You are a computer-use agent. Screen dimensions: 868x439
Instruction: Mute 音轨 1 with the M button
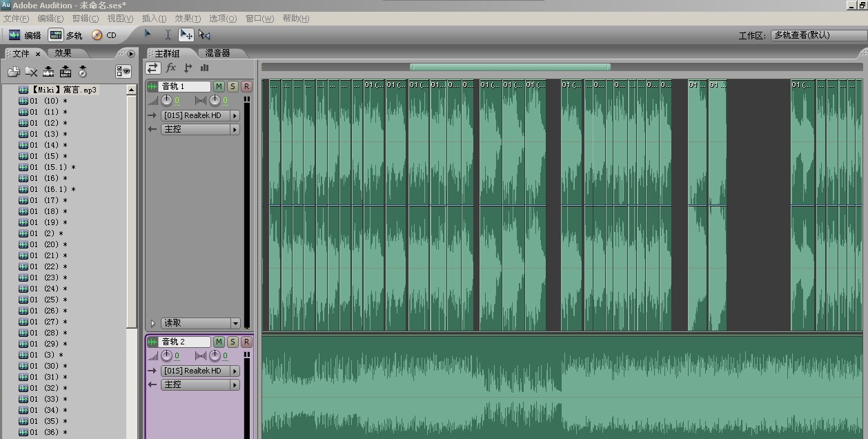click(219, 86)
